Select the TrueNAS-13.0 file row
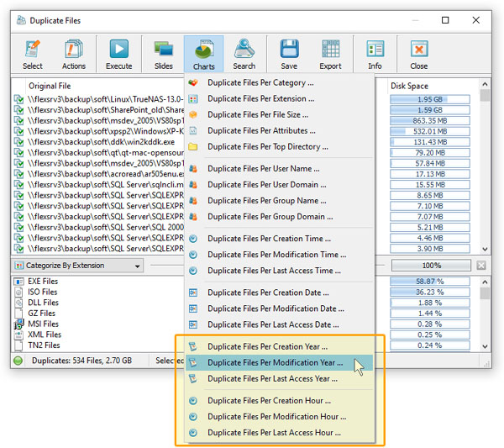Image resolution: width=504 pixels, height=448 pixels. 98,99
